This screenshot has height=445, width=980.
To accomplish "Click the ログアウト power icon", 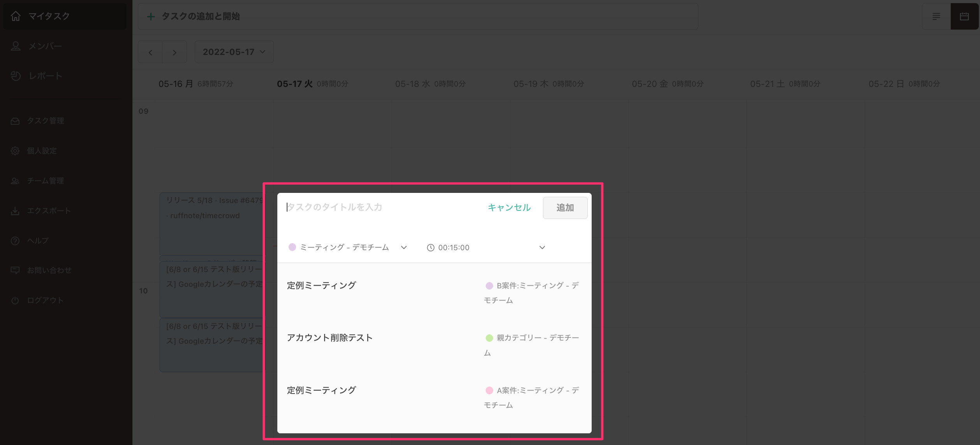I will (15, 300).
